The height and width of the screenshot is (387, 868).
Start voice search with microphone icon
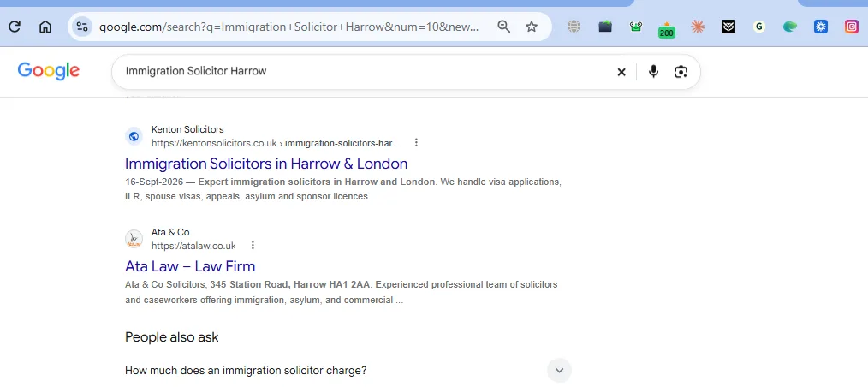pyautogui.click(x=654, y=71)
